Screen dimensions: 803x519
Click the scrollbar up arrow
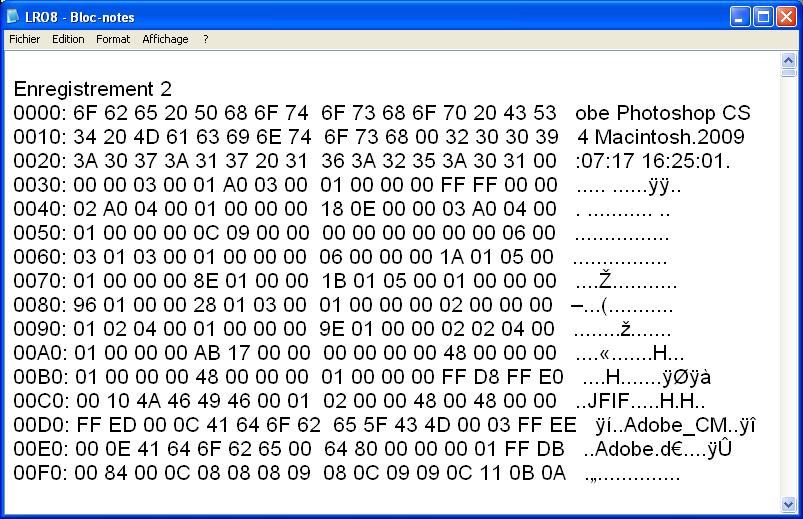[x=789, y=60]
